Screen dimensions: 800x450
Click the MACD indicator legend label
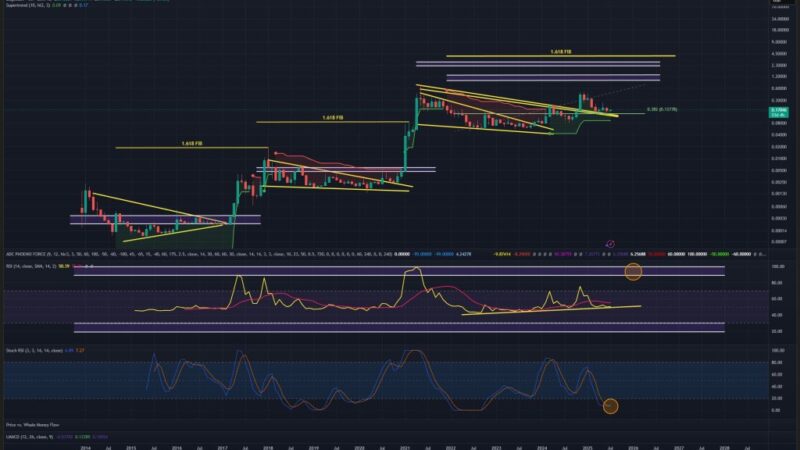[29, 437]
